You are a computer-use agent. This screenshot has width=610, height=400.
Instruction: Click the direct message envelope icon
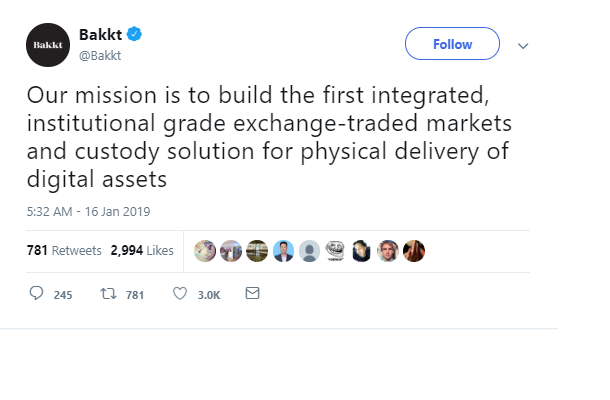252,294
